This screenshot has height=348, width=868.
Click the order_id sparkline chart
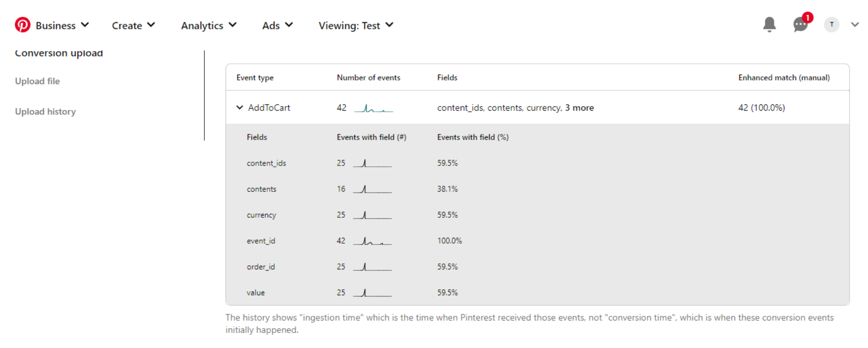(x=373, y=267)
